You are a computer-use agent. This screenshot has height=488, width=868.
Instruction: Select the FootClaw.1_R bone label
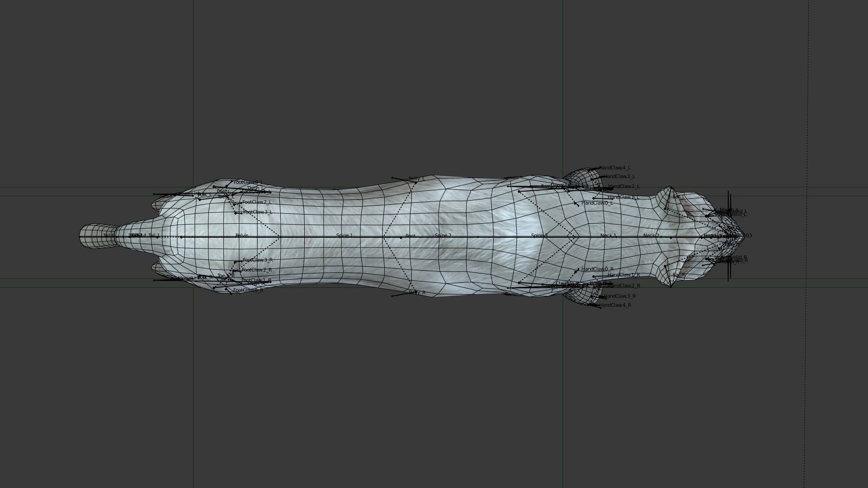pos(256,280)
